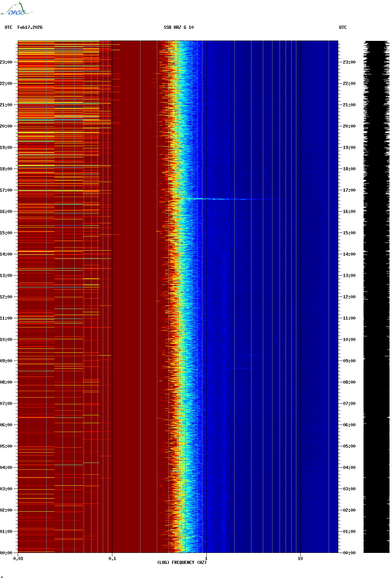Click the OPGC logo in the corner
This screenshot has height=581, width=392.
[x=16, y=9]
